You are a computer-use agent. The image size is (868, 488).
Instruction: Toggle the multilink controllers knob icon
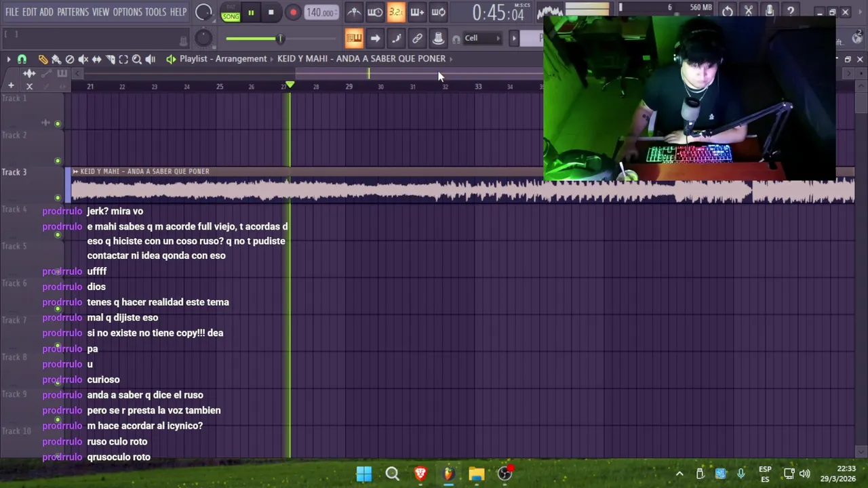click(438, 38)
